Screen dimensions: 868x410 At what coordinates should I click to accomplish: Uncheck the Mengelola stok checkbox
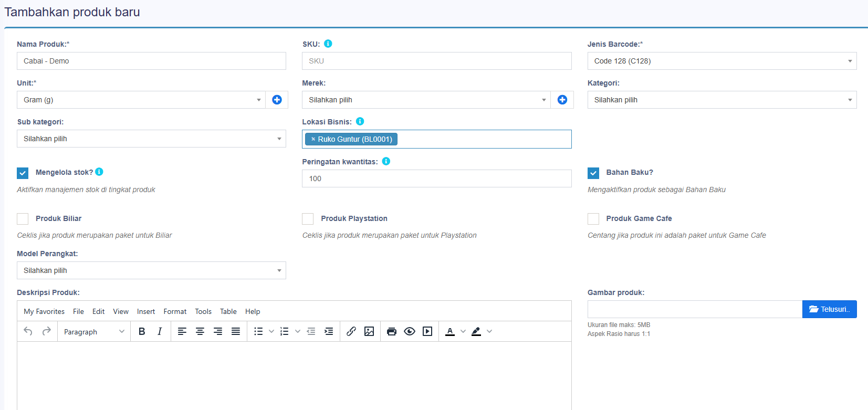click(23, 173)
